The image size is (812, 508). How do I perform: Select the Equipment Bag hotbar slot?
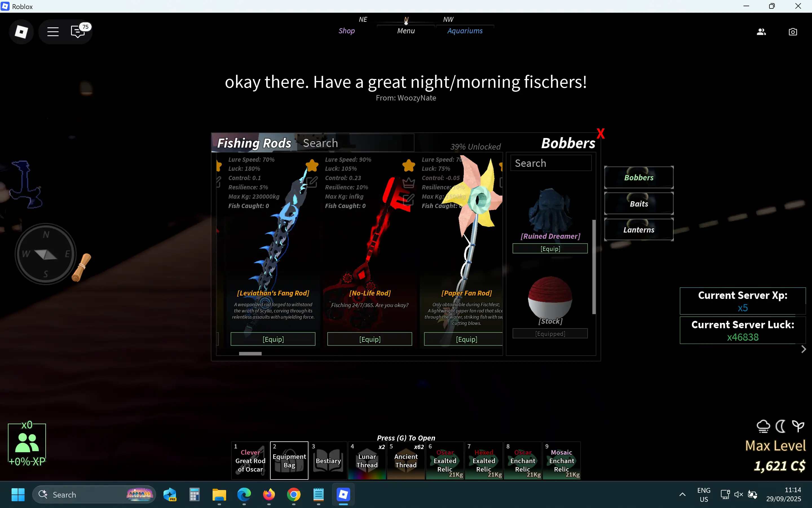(289, 460)
